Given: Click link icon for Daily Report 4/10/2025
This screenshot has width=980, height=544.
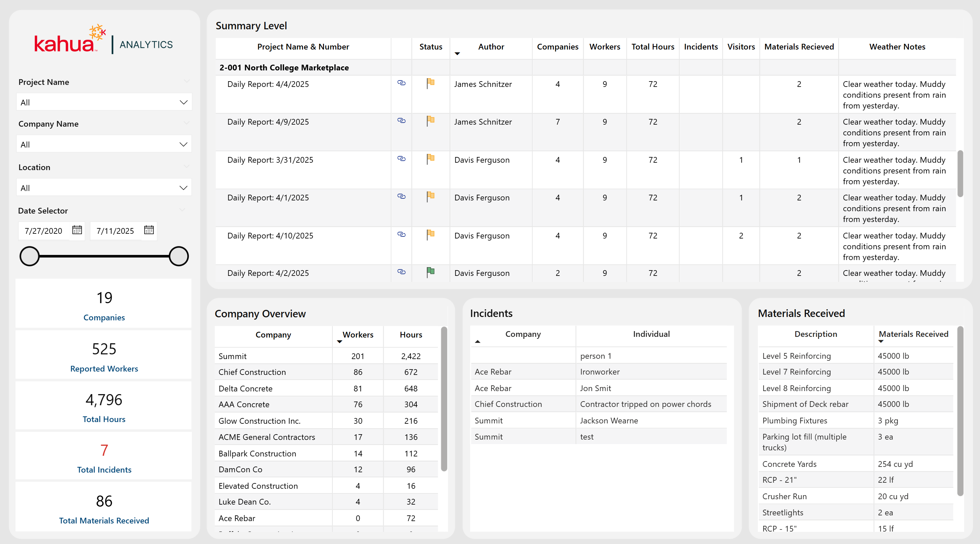Looking at the screenshot, I should click(402, 234).
